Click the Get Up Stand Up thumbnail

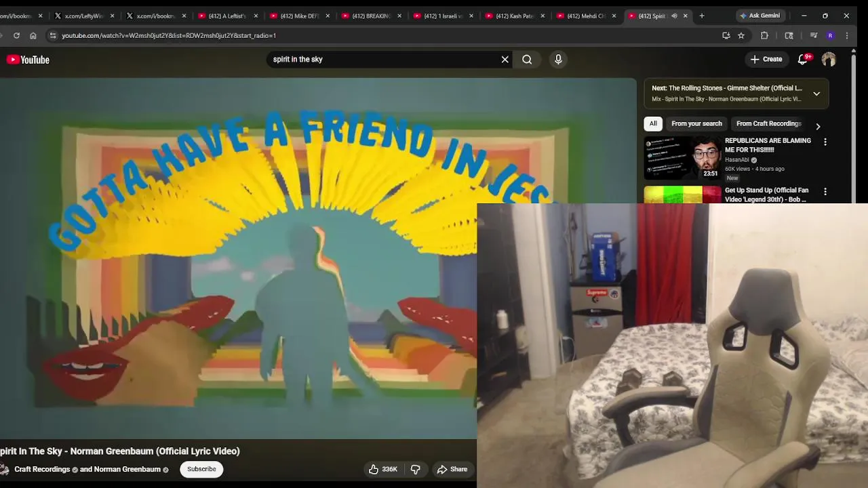tap(682, 195)
